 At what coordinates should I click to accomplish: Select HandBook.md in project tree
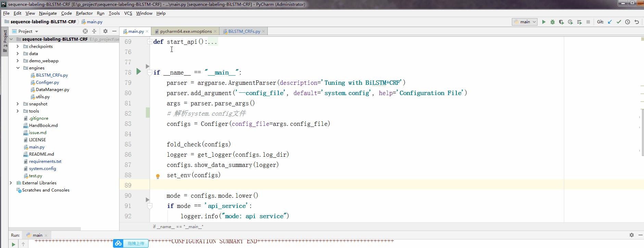[x=43, y=125]
